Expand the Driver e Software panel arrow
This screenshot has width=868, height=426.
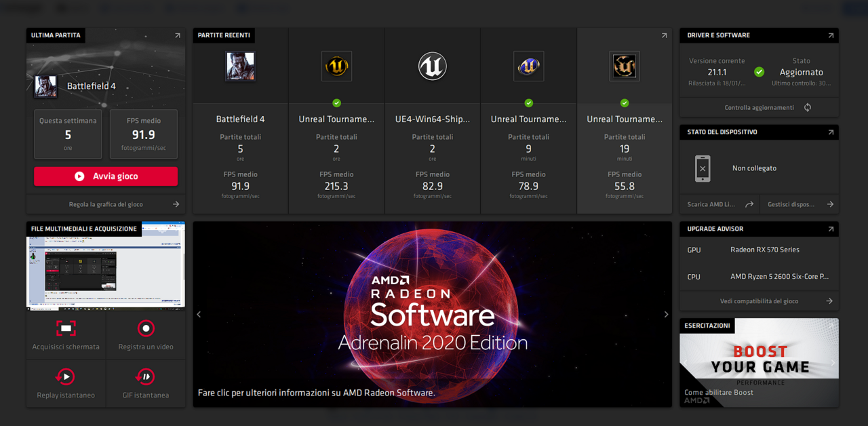click(x=831, y=35)
